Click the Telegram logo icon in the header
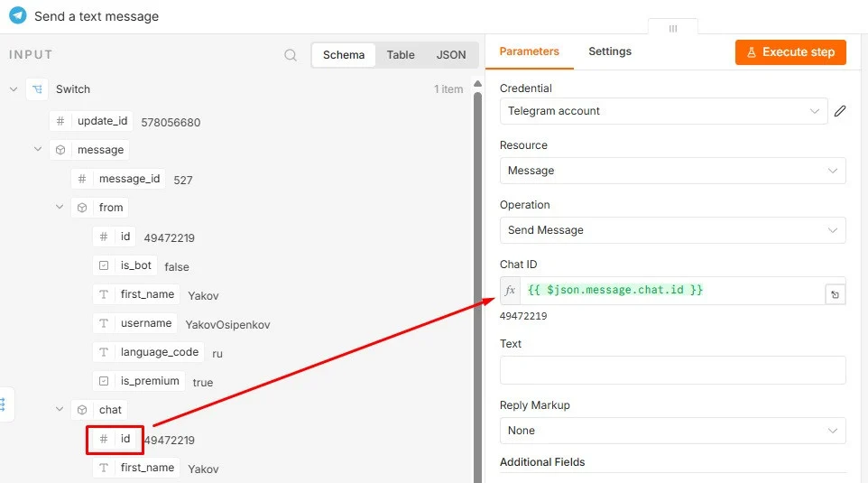 [x=18, y=15]
